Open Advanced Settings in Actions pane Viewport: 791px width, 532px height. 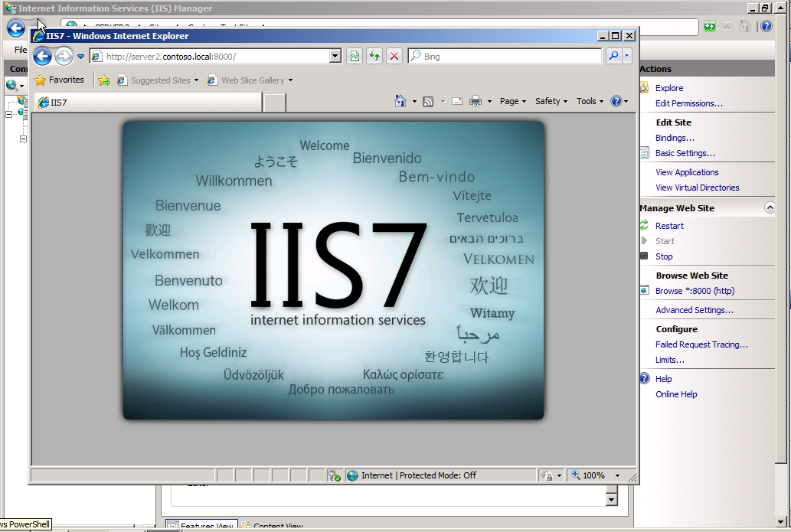(x=695, y=310)
